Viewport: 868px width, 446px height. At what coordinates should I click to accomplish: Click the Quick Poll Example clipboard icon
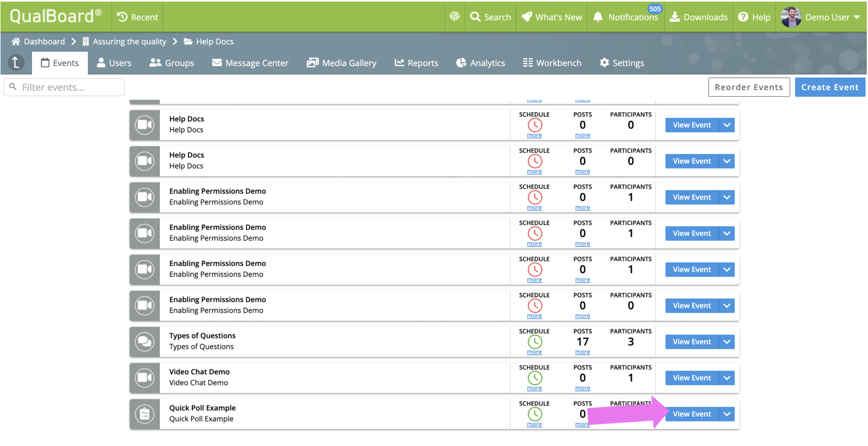click(x=145, y=414)
